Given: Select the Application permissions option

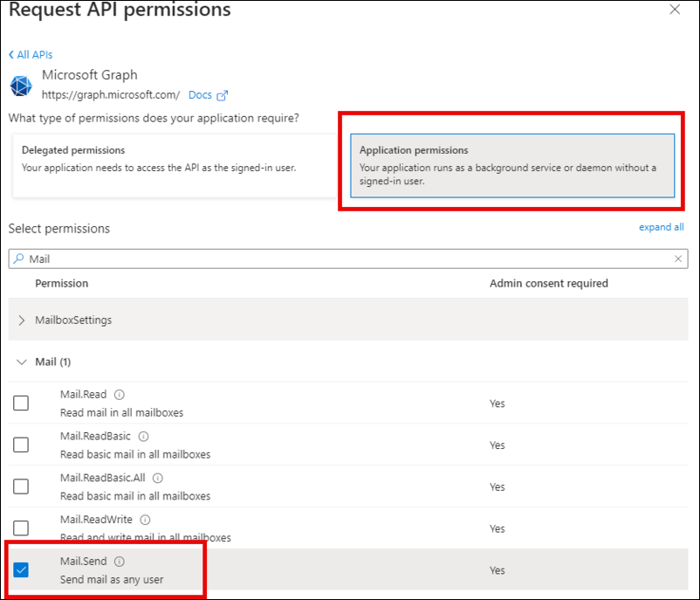Looking at the screenshot, I should coord(511,165).
